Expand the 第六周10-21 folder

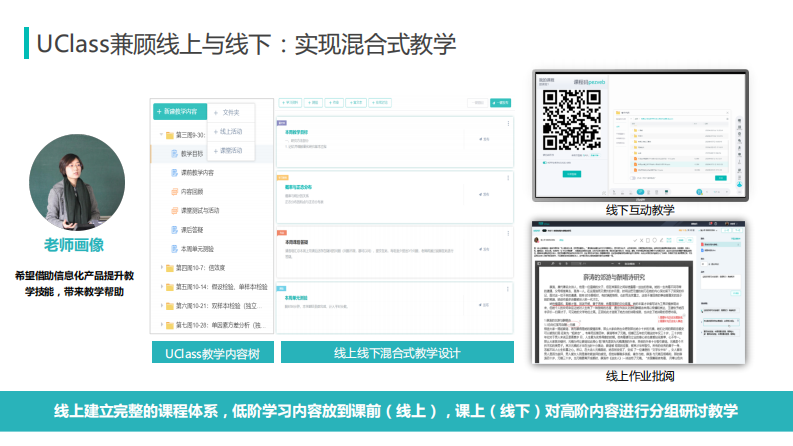tap(162, 305)
